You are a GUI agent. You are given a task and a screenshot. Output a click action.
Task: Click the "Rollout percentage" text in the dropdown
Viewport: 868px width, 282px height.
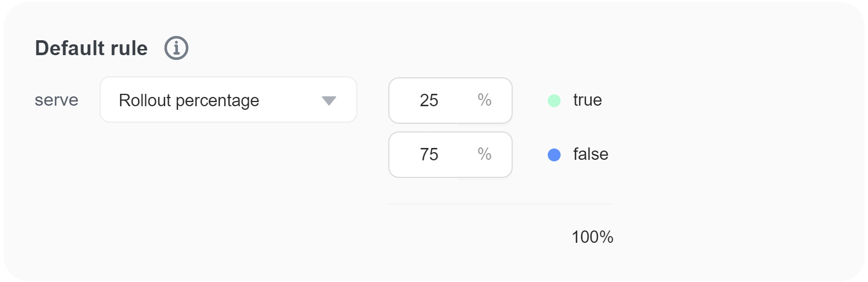[x=189, y=101]
